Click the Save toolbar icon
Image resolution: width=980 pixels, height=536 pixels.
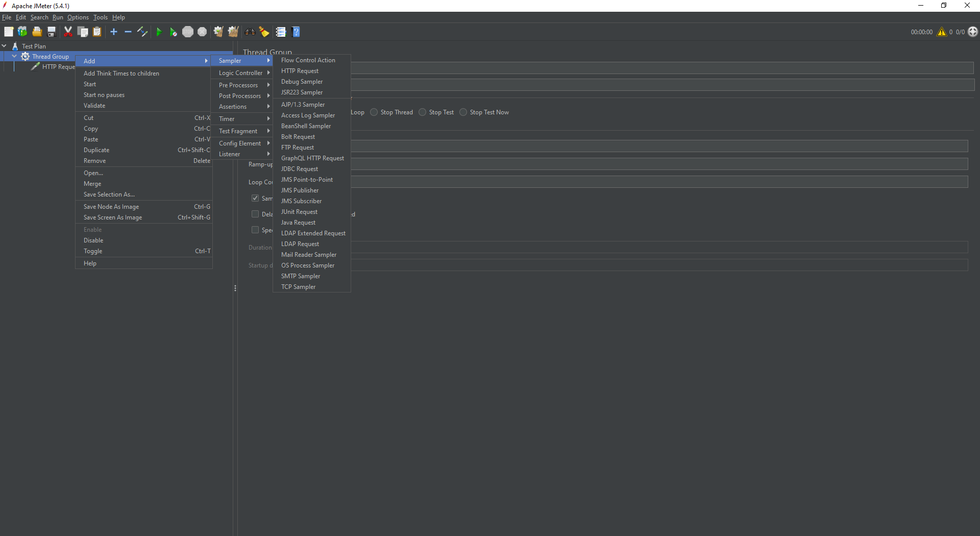51,32
